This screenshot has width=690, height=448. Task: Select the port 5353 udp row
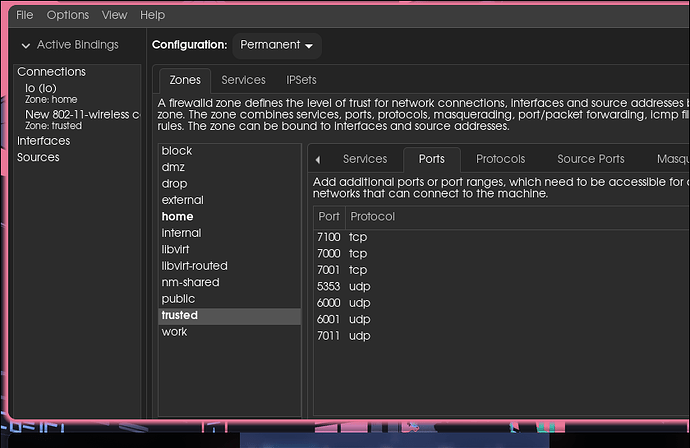(x=502, y=286)
